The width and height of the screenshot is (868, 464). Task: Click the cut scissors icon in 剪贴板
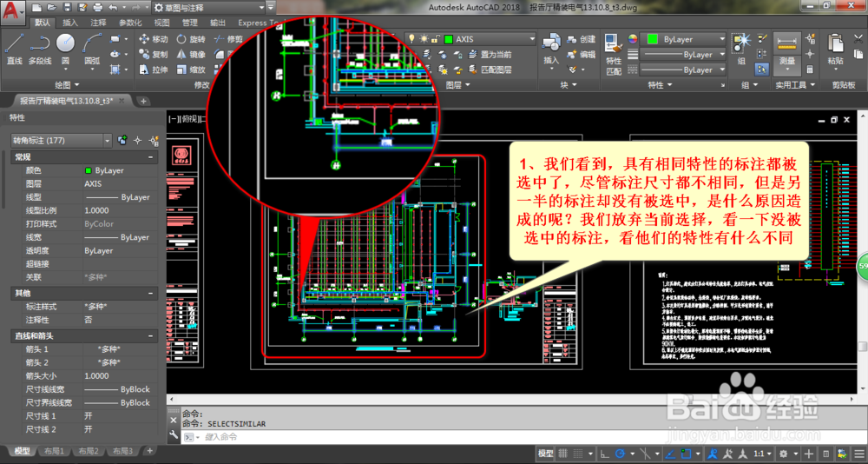(x=858, y=39)
